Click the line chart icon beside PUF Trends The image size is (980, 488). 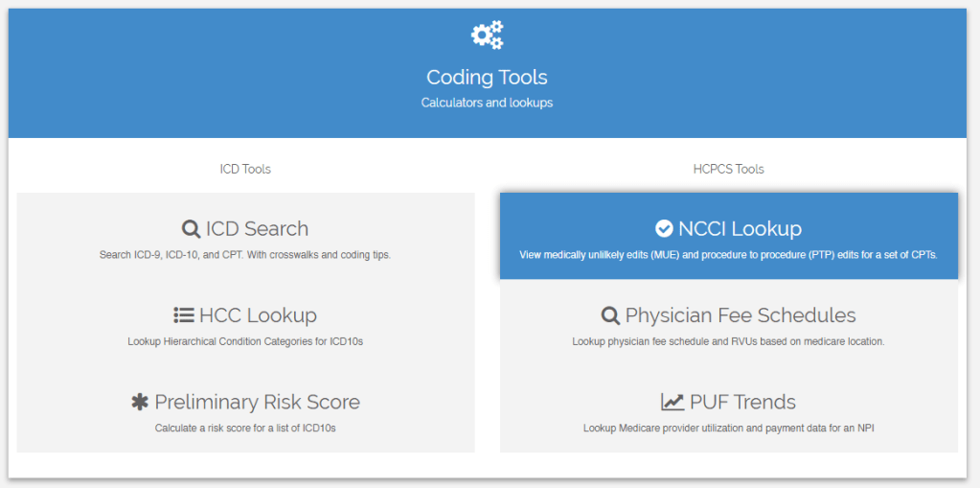tap(672, 402)
